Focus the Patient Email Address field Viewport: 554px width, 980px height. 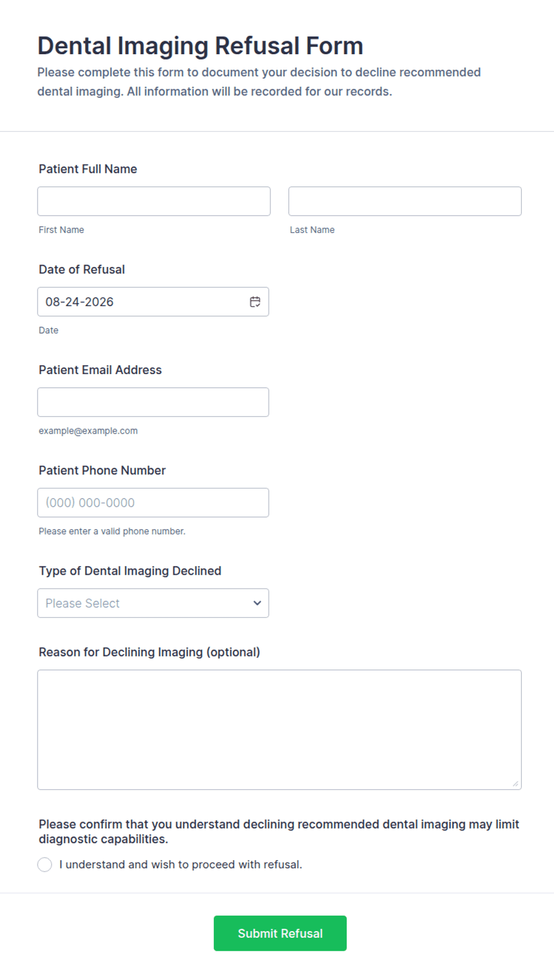click(153, 402)
